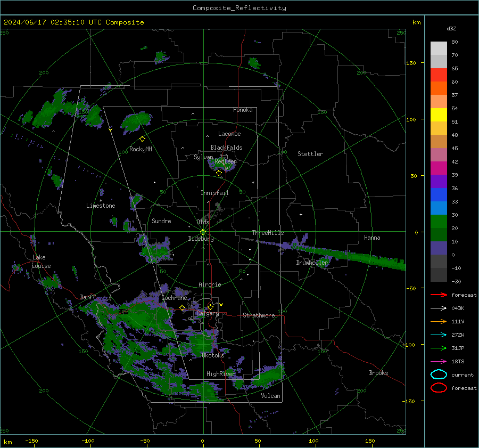The height and width of the screenshot is (448, 479).
Task: Select the bright orange swatch in dBZ legend
Action: click(439, 88)
